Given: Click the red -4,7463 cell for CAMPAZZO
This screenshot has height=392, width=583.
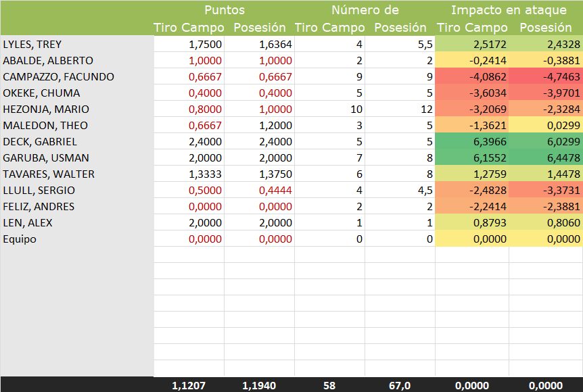Looking at the screenshot, I should 546,77.
